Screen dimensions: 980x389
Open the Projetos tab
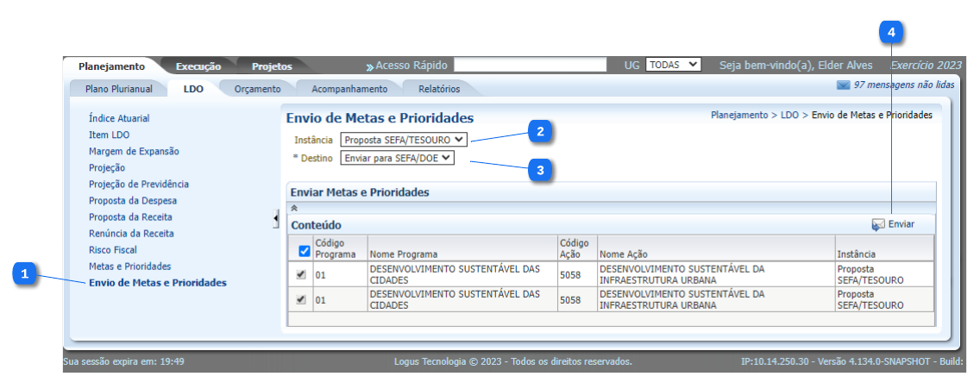pos(272,66)
